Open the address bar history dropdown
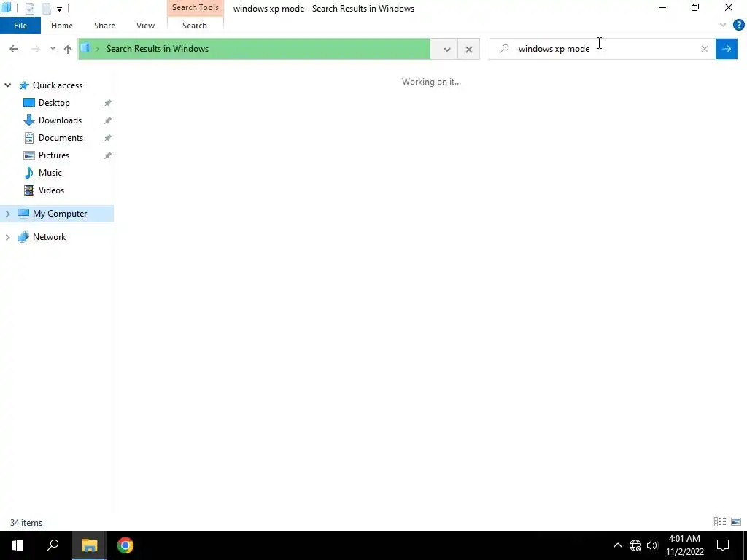 click(x=447, y=49)
